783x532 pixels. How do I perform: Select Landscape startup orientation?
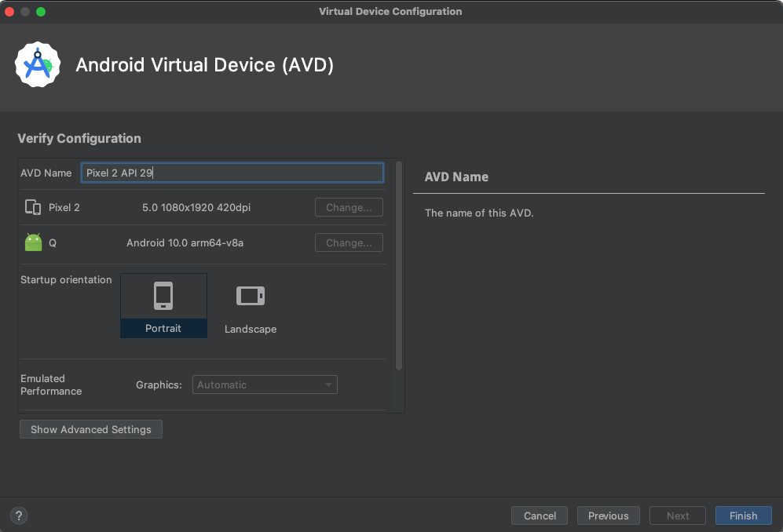coord(251,307)
